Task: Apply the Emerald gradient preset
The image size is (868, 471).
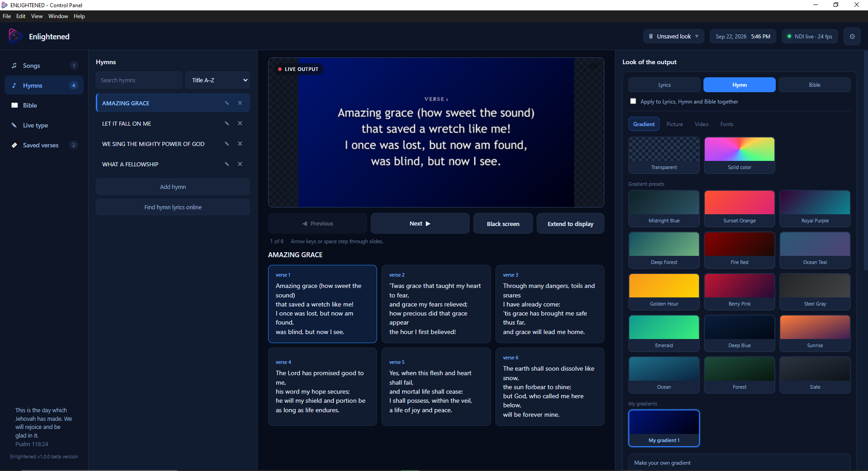Action: tap(664, 333)
